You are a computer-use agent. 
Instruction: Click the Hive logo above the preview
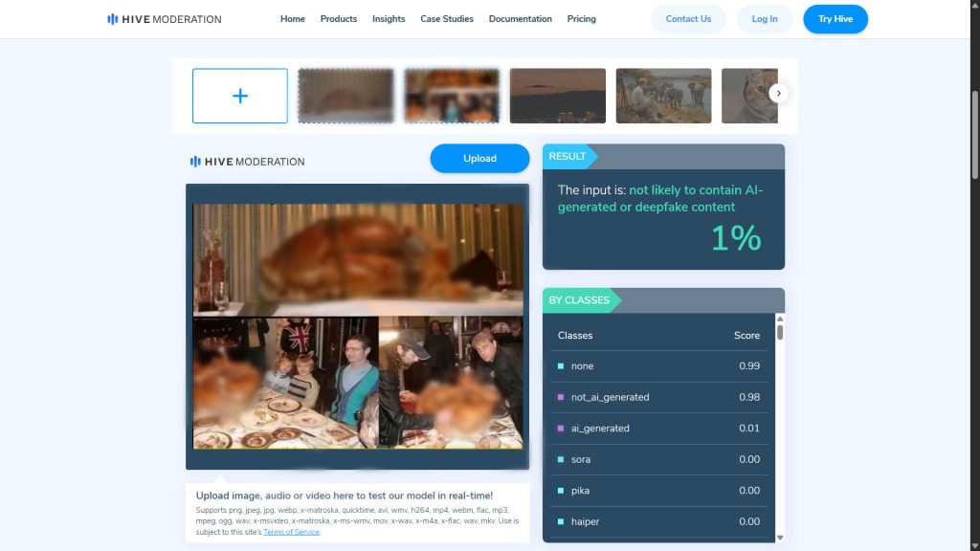247,162
